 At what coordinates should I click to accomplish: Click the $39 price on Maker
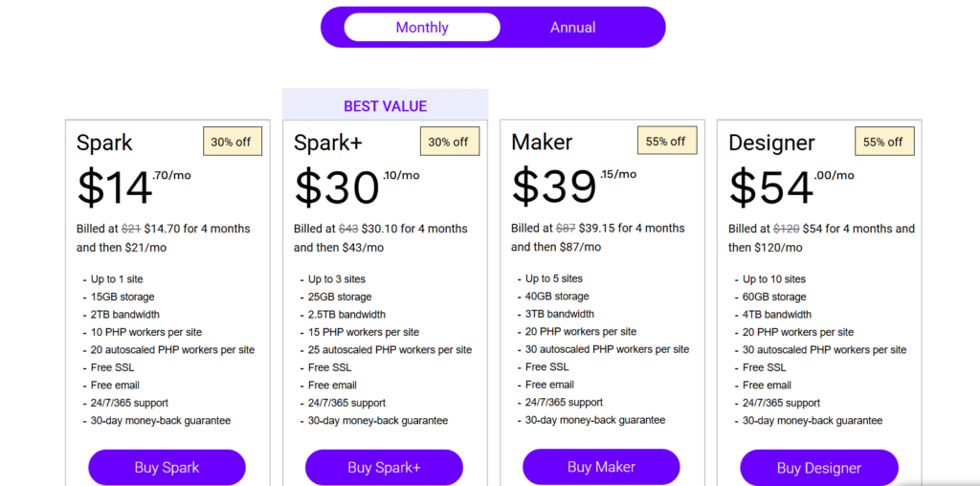554,187
